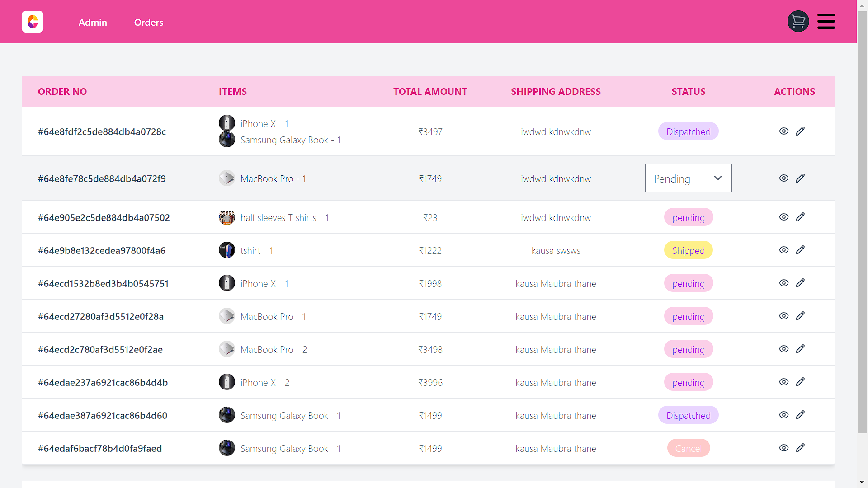Open the Admin menu item
Image resolution: width=868 pixels, height=488 pixels.
93,22
